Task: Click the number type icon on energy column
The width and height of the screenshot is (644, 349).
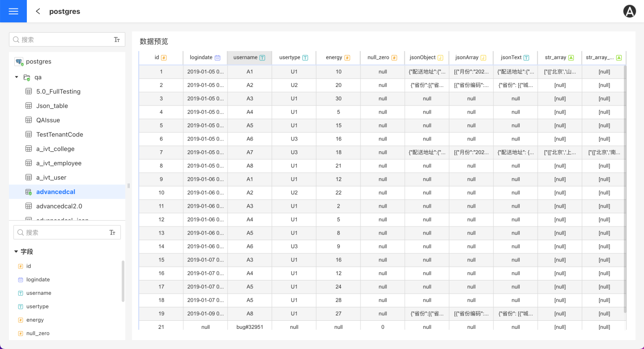Action: pyautogui.click(x=347, y=58)
